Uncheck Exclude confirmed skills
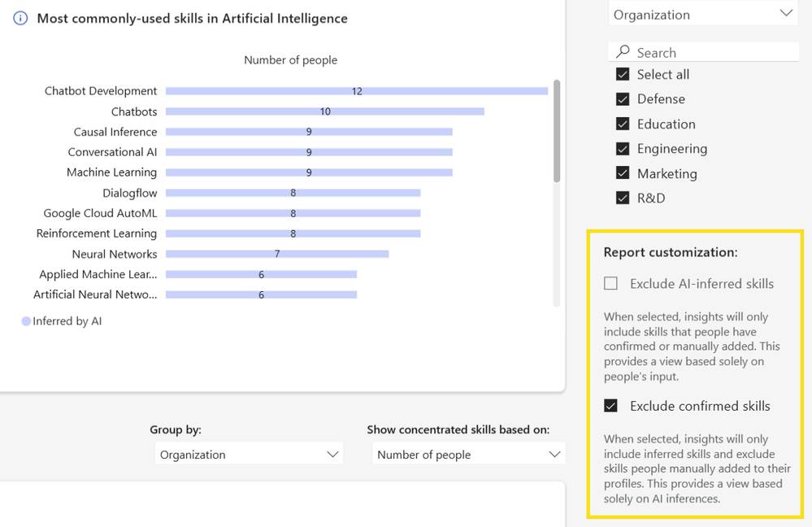Image resolution: width=812 pixels, height=527 pixels. (611, 406)
